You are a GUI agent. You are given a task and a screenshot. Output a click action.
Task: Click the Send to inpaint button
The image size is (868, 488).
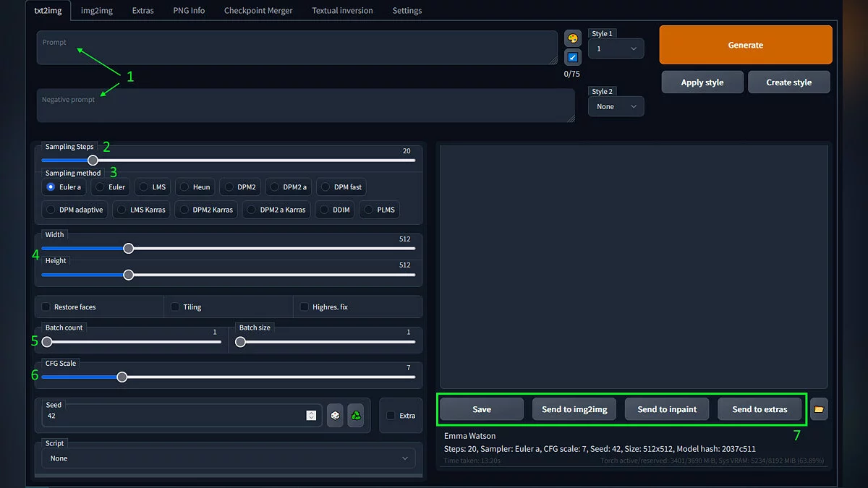(667, 409)
